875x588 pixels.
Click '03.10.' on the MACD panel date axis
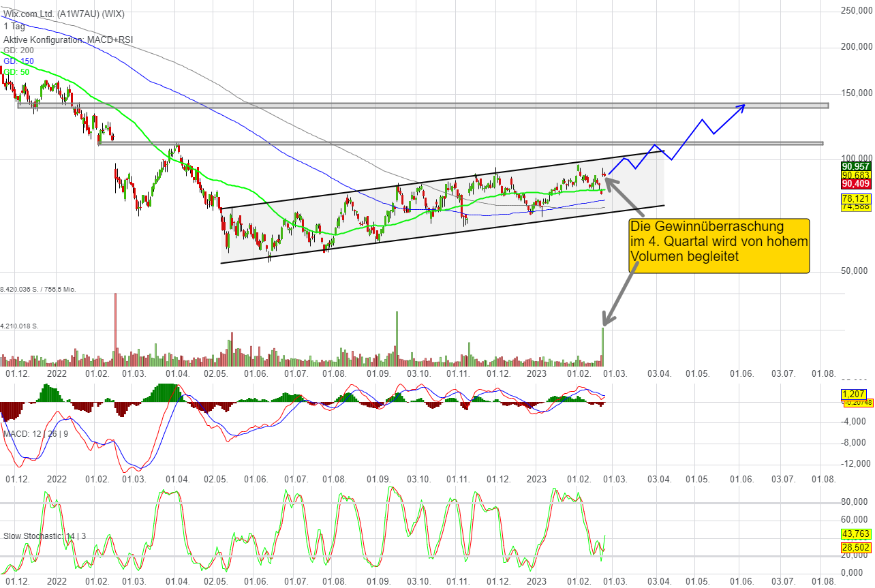tap(418, 479)
